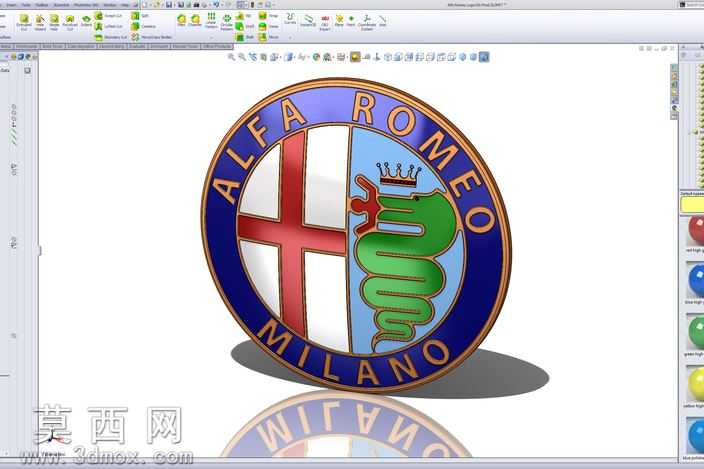Choose the Boundary Cut feature

(110, 37)
